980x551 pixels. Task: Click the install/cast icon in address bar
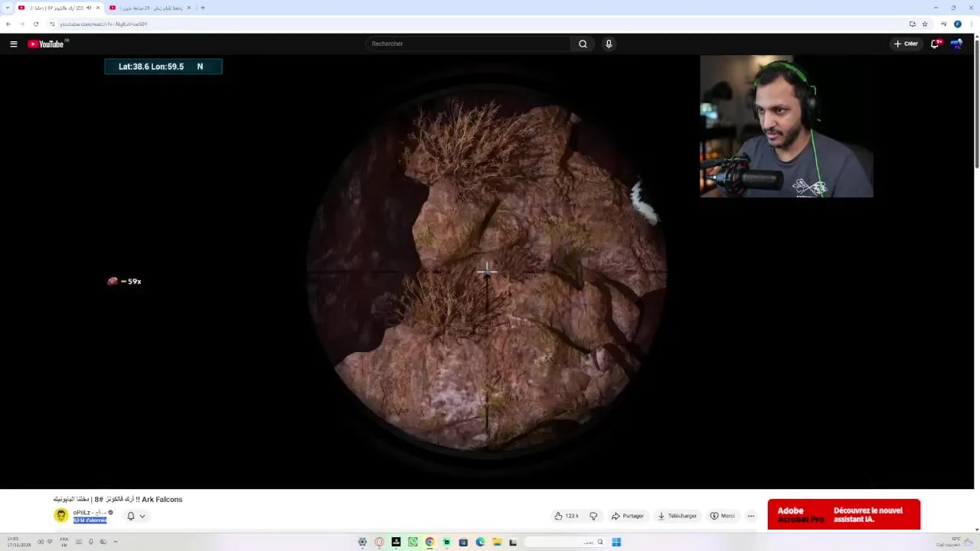(912, 24)
